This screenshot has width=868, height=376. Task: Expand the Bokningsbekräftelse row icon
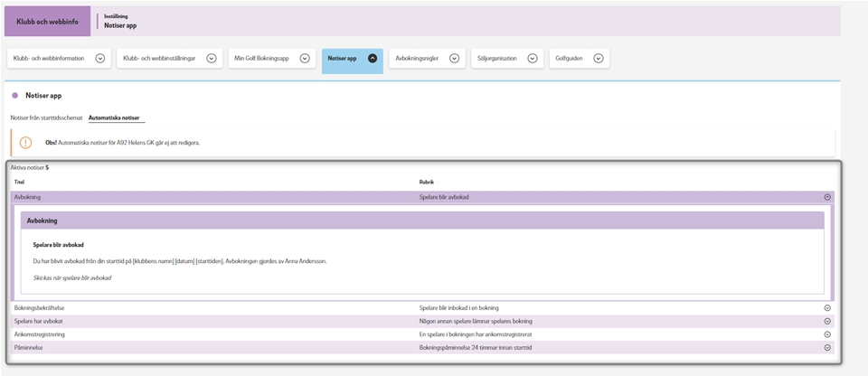(x=827, y=308)
